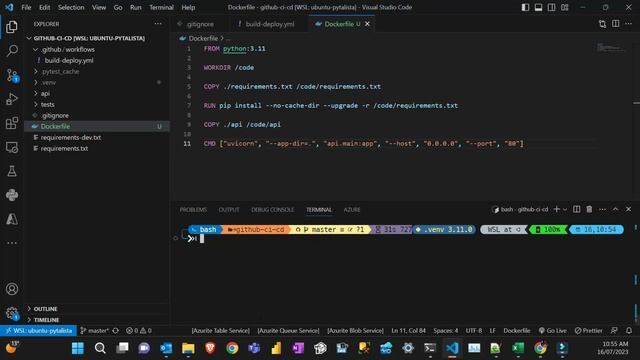Synchronize changes icon in status bar
This screenshot has height=360, width=640.
(116, 330)
